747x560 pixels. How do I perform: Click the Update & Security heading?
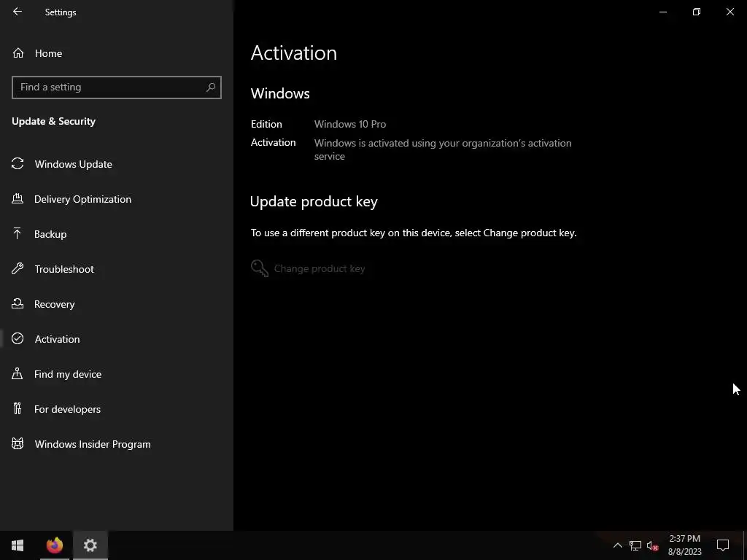pos(54,122)
